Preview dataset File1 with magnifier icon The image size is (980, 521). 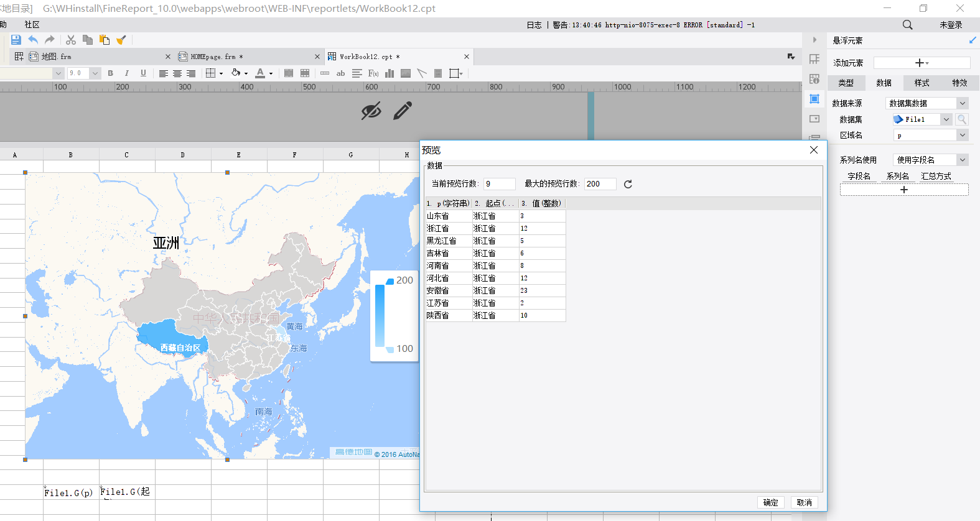(962, 119)
